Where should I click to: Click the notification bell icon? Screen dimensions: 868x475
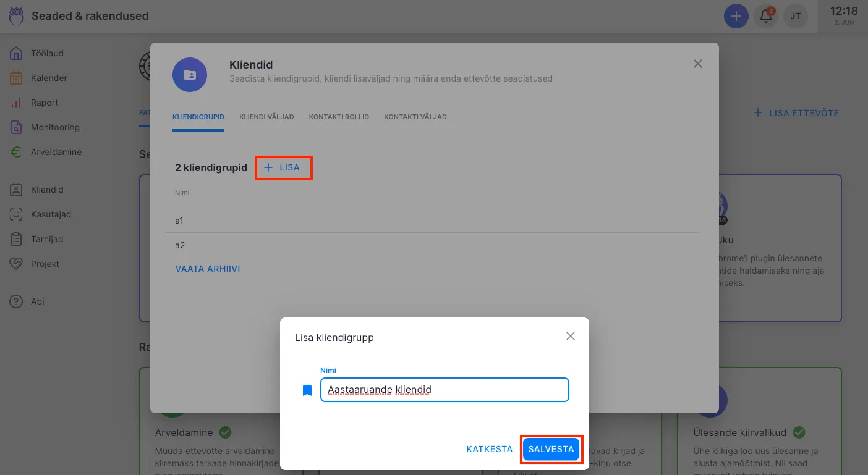(766, 16)
